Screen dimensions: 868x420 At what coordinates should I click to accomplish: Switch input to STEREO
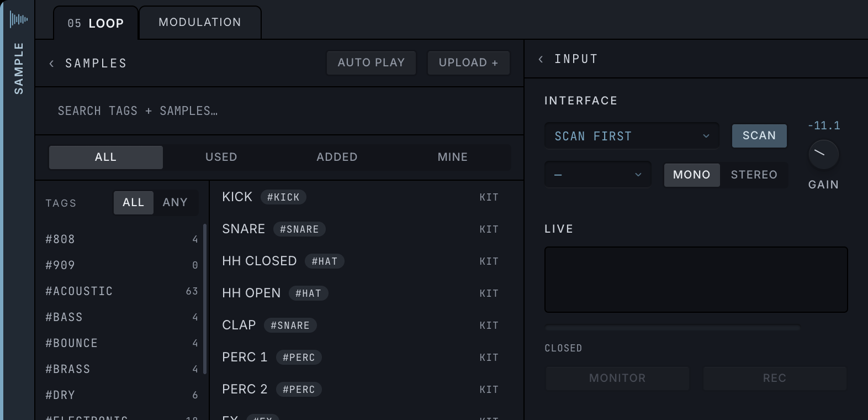754,175
